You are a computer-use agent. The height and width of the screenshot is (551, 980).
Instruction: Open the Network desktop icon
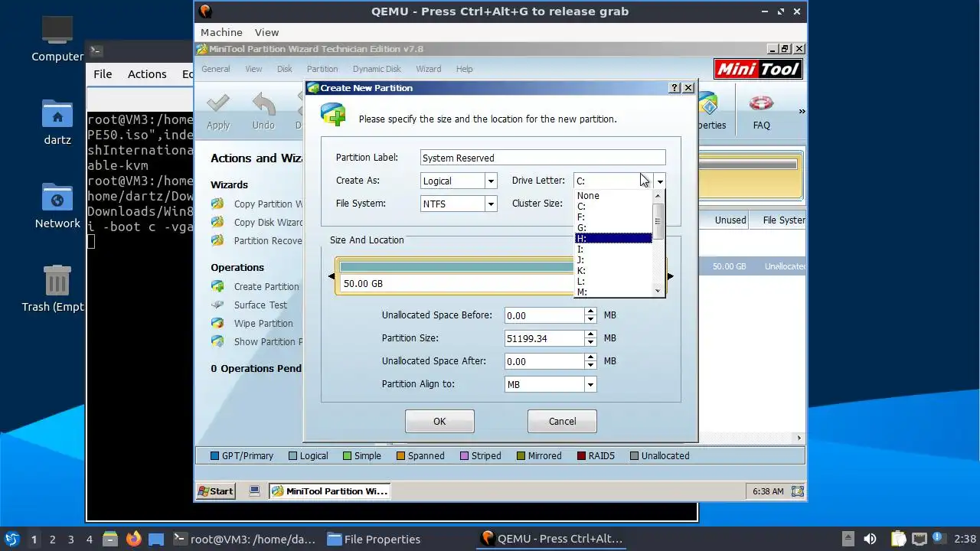pos(57,197)
